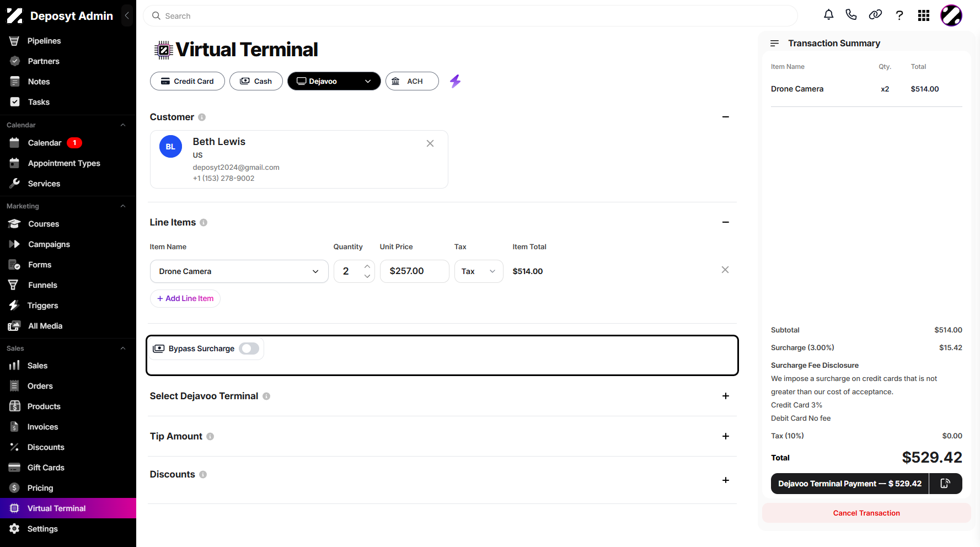Expand the Select Dejavoo Terminal section
This screenshot has width=980, height=547.
click(x=726, y=396)
